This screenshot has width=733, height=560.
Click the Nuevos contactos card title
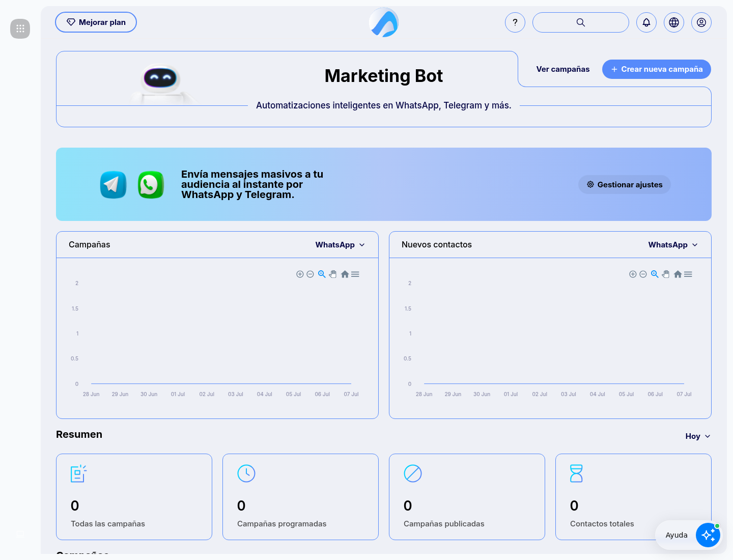click(437, 245)
